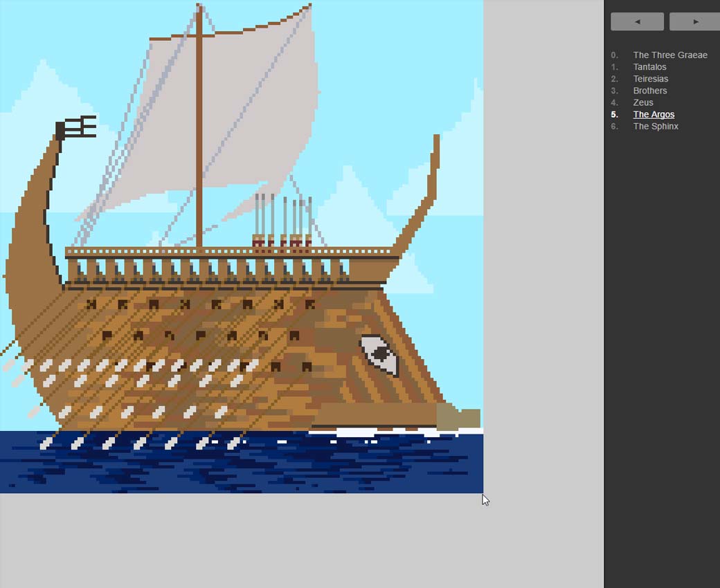The height and width of the screenshot is (588, 720).
Task: Open the Brothers entry
Action: [x=649, y=91]
